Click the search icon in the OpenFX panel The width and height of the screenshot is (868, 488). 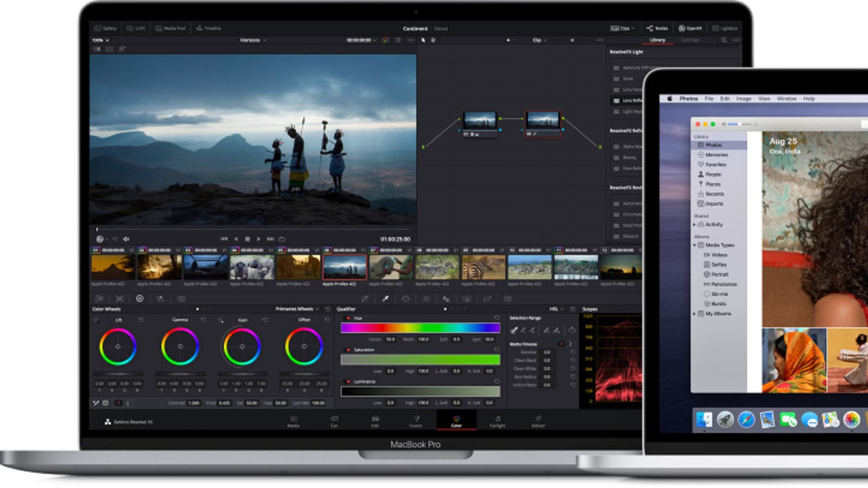tap(724, 40)
